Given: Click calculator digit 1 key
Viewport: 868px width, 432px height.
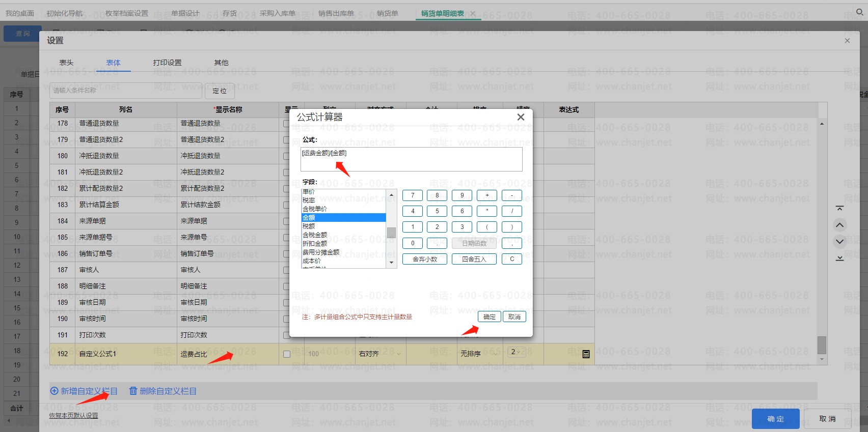Looking at the screenshot, I should click(x=413, y=227).
